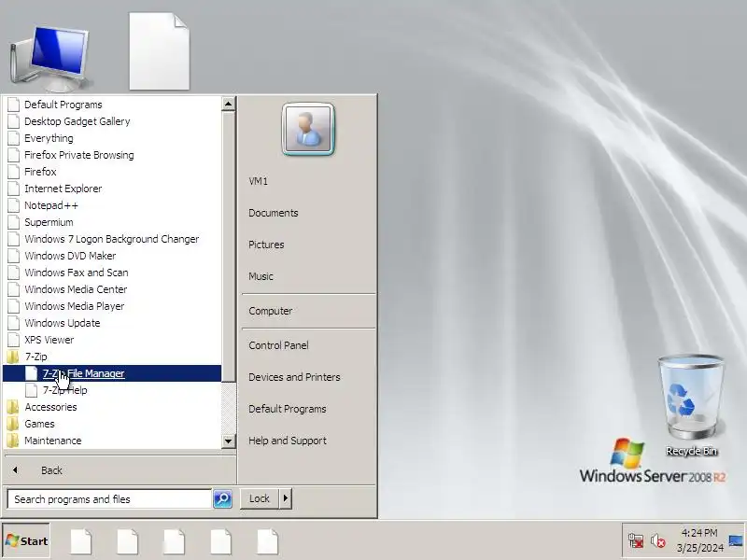Open the VM1 user folder

click(308, 181)
